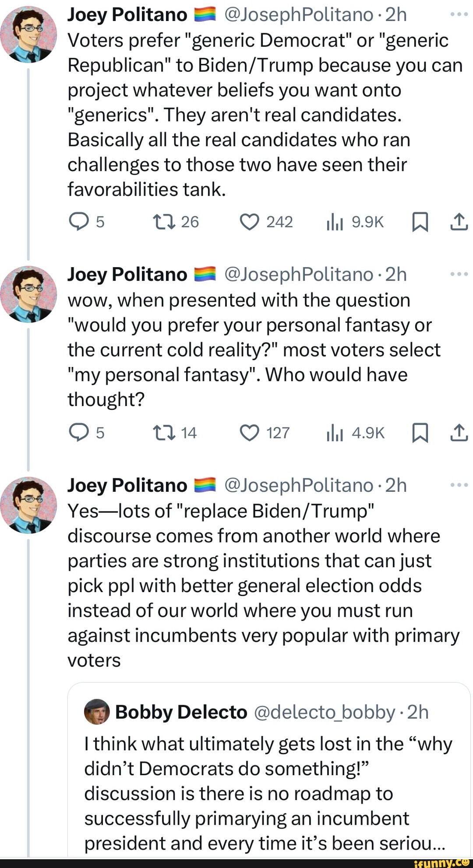Open the quoted Bobby Delecto tweet text
This screenshot has height=868, width=473.
tap(267, 793)
